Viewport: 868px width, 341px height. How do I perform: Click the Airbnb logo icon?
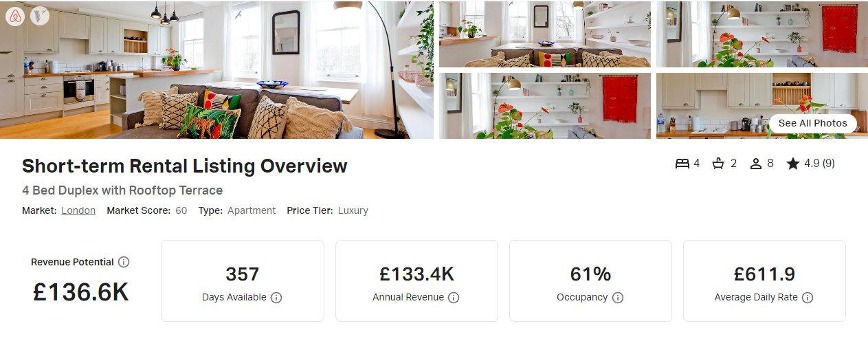(15, 16)
